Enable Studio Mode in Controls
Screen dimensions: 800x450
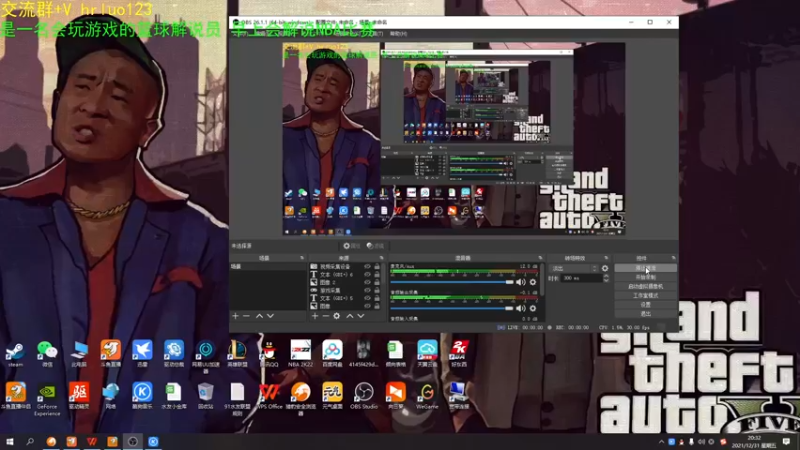(645, 295)
